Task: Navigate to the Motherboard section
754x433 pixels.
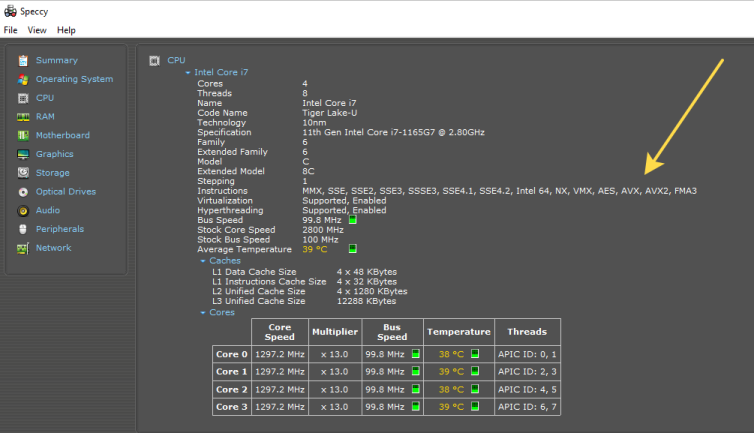Action: (63, 136)
